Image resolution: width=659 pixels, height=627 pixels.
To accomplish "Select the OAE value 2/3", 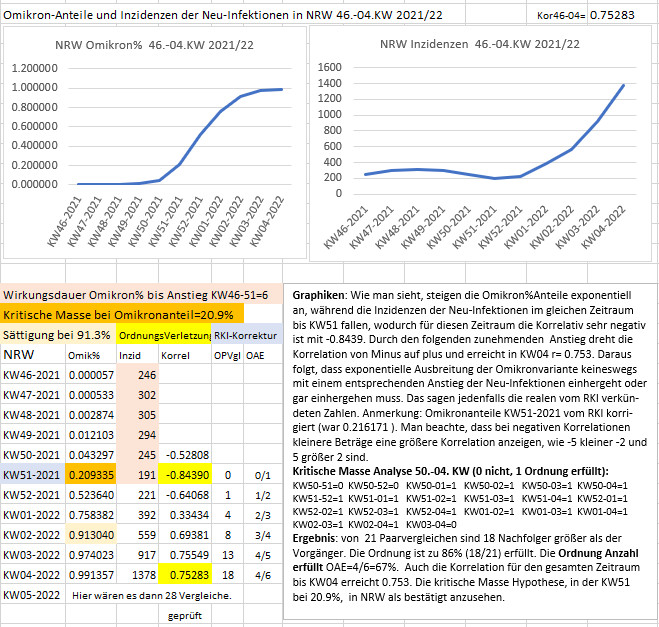I will pos(263,515).
